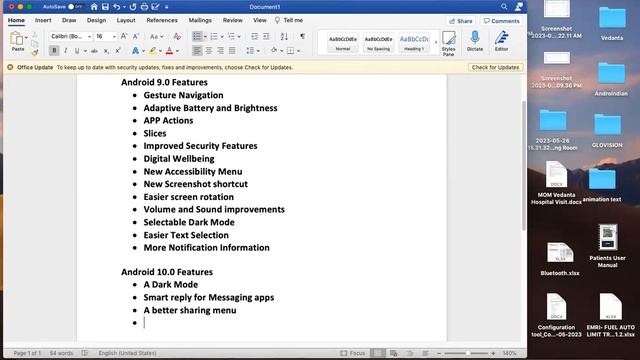
Task: Adjust the zoom slider in status bar
Action: pyautogui.click(x=468, y=353)
